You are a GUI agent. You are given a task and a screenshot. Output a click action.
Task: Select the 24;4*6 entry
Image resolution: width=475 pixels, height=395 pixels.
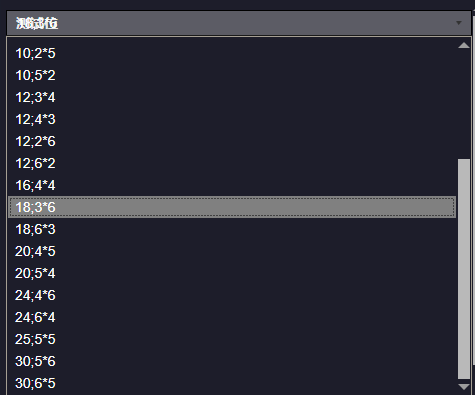(x=232, y=295)
